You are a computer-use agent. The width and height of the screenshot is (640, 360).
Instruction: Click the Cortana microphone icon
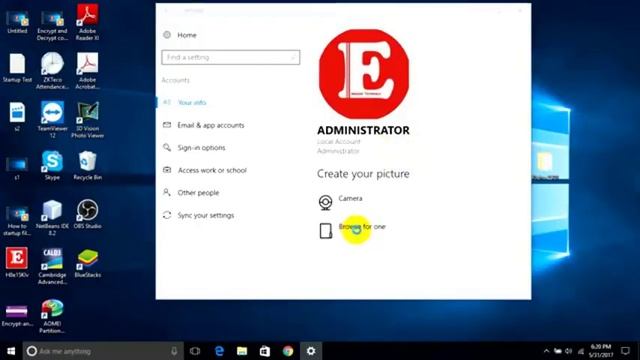point(174,351)
